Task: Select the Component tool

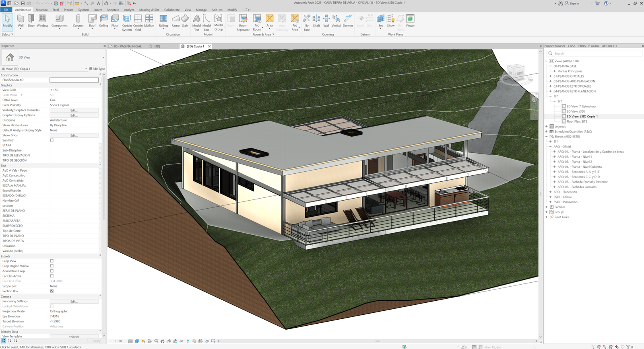Action: coord(59,21)
